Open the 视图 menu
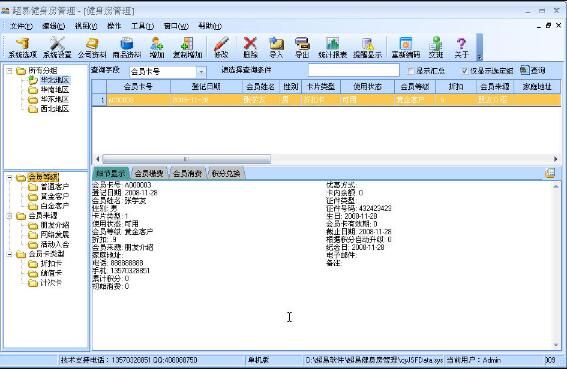This screenshot has height=369, width=567. click(x=86, y=26)
